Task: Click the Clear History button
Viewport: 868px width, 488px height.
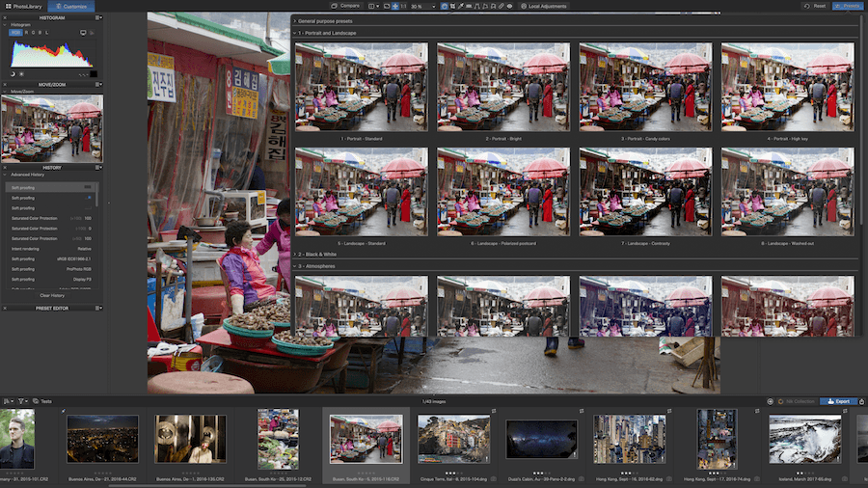Action: 52,295
